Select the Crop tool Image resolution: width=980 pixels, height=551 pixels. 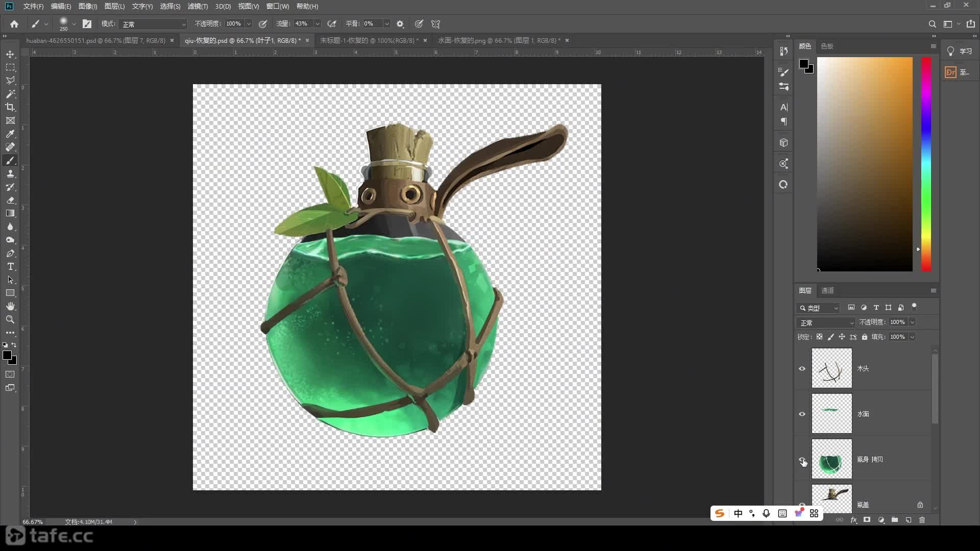[x=10, y=107]
